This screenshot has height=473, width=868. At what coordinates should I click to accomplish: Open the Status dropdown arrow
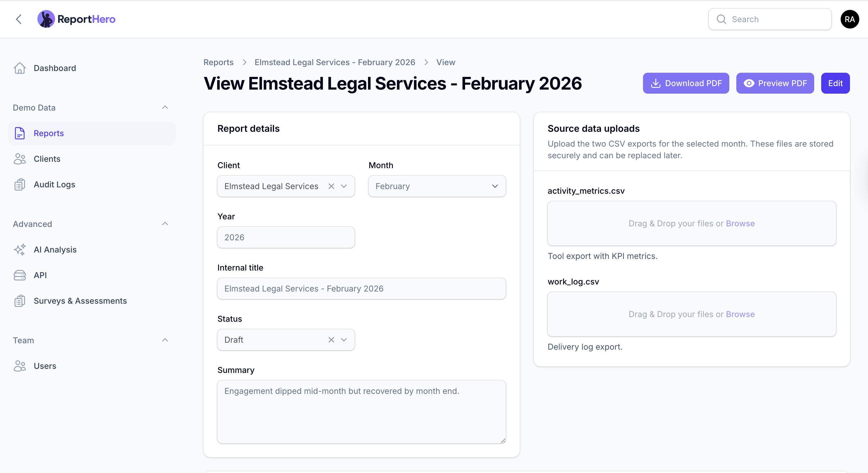tap(344, 340)
